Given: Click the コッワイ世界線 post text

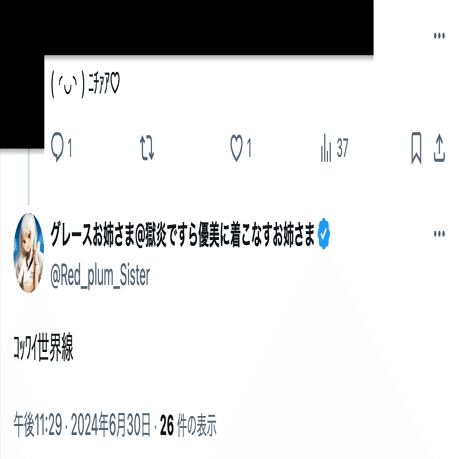Looking at the screenshot, I should [43, 348].
